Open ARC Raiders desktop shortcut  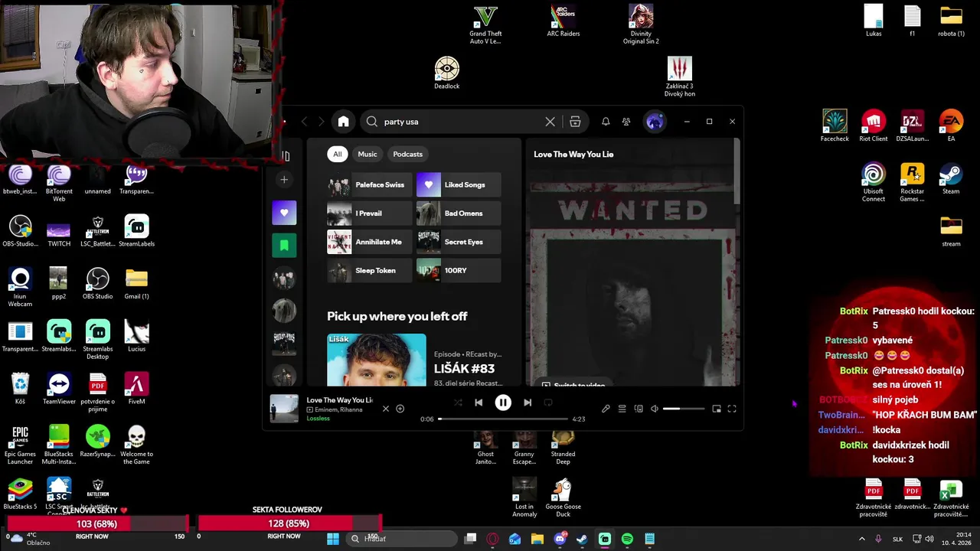pyautogui.click(x=563, y=21)
